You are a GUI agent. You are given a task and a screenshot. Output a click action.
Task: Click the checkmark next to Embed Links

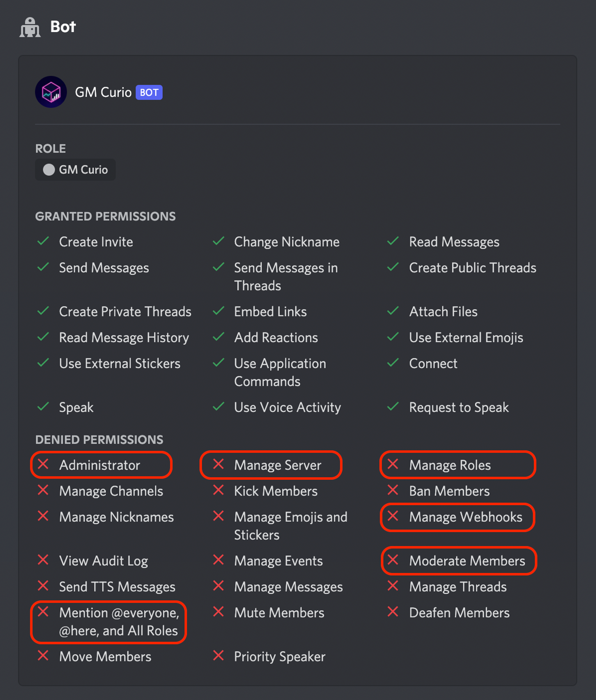tap(218, 310)
